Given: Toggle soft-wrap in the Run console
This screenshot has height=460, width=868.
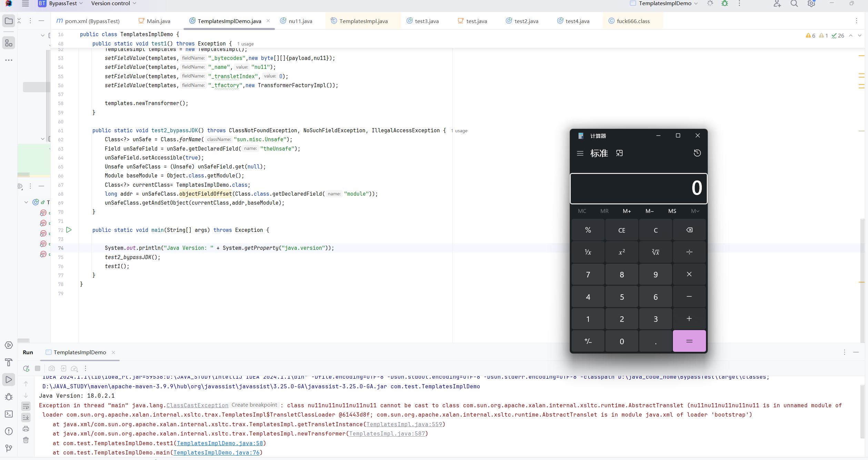Looking at the screenshot, I should click(26, 407).
